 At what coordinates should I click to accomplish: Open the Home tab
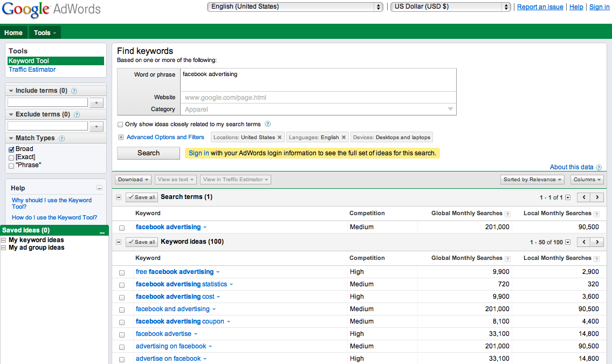click(x=13, y=33)
